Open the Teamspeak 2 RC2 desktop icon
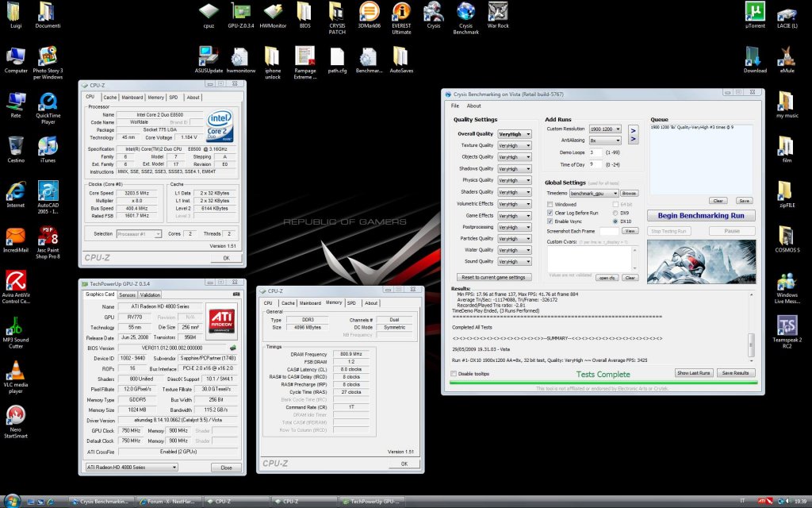The image size is (812, 508). (787, 333)
